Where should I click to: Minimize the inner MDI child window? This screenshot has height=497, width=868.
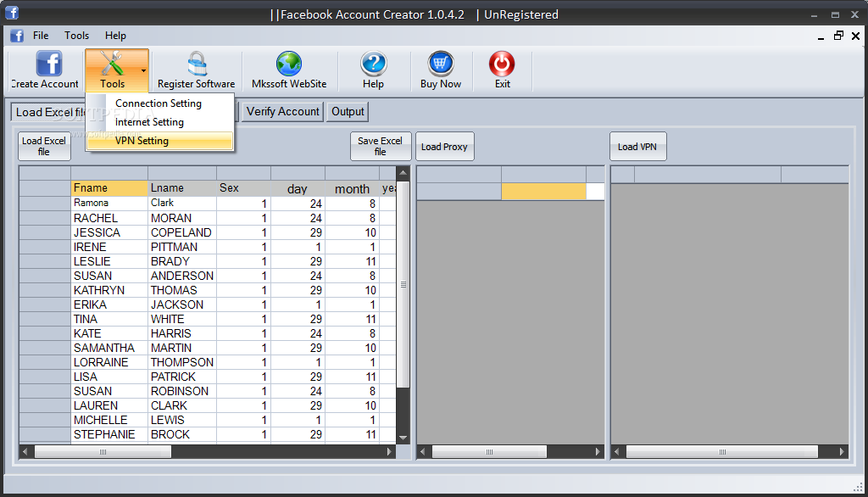click(821, 37)
